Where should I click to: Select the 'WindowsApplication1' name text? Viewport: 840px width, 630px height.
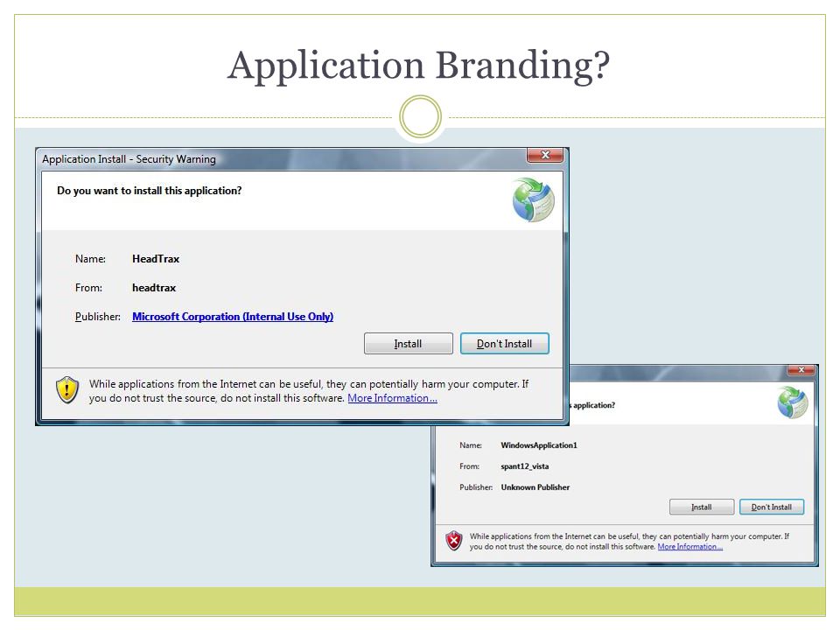(x=539, y=445)
